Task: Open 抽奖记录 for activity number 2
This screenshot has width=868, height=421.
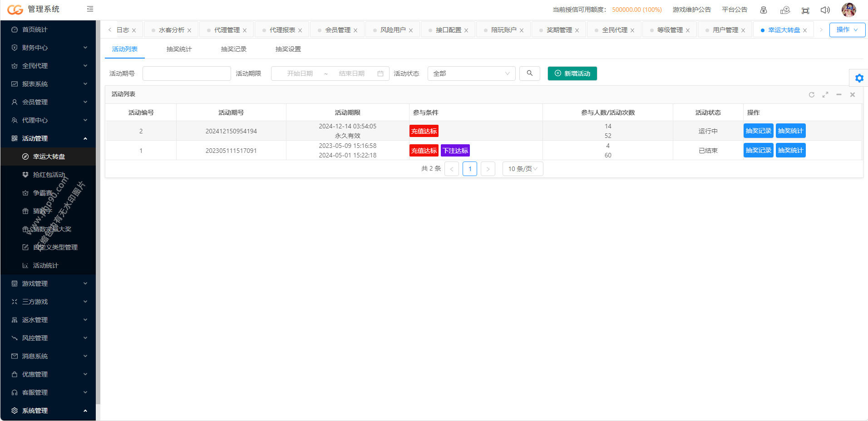Action: pyautogui.click(x=758, y=131)
